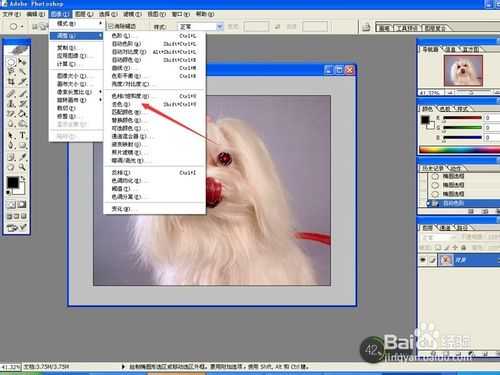
Task: Click the Jump to ImageReady button
Action: point(16,228)
